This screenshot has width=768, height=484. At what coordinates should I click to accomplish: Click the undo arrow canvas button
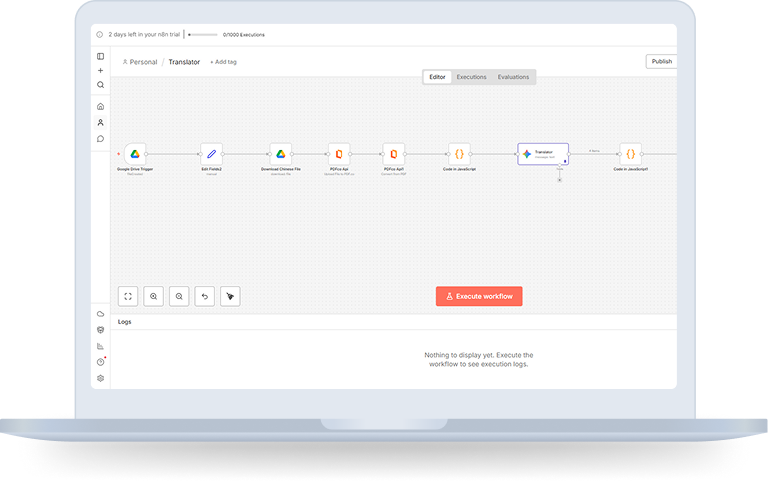(205, 296)
